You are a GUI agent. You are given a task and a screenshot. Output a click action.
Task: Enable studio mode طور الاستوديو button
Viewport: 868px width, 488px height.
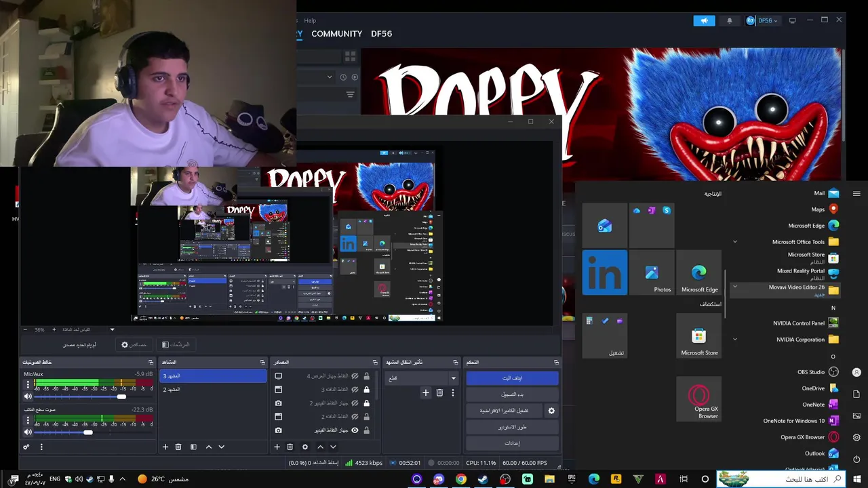[x=512, y=427]
